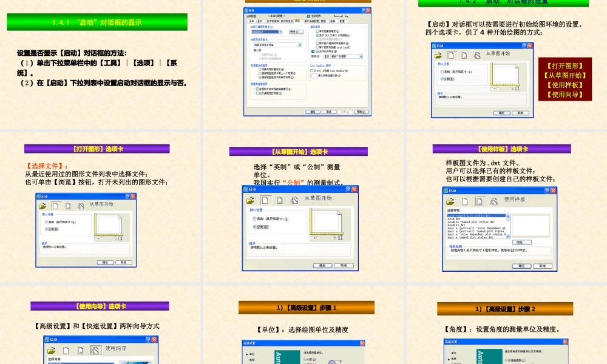Click Use Wizard icon in 1.4.2 slide dialog
The image size is (607, 364).
pos(477,55)
